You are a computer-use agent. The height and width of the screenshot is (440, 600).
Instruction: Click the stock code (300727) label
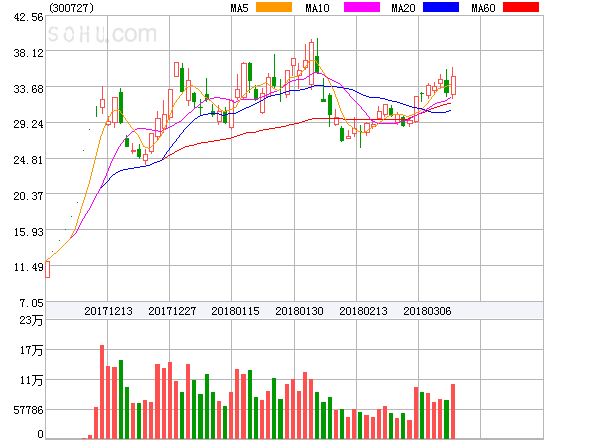point(71,8)
